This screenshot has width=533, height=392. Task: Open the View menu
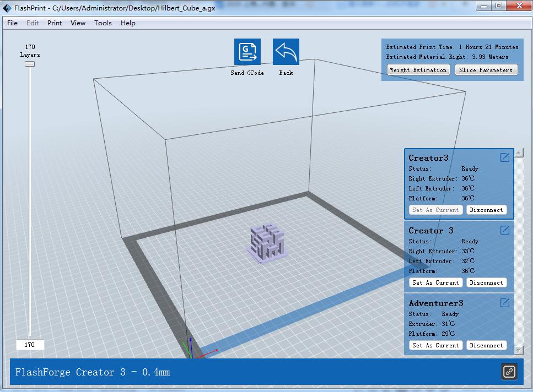coord(78,23)
